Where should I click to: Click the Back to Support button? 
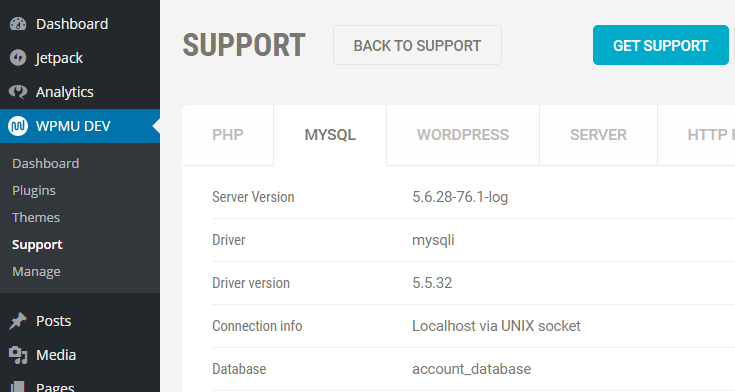point(417,45)
